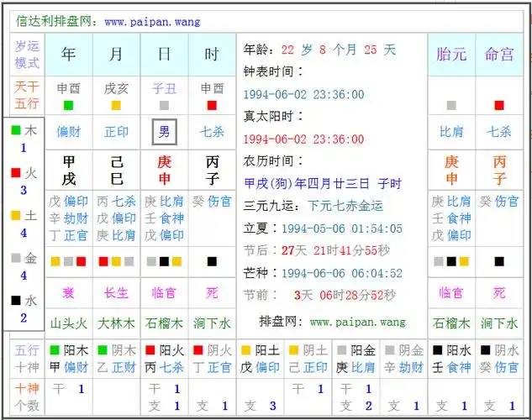The height and width of the screenshot is (420, 532).
Task: Click 辛 劫财 in the year hidden stems
Action: 69,218
